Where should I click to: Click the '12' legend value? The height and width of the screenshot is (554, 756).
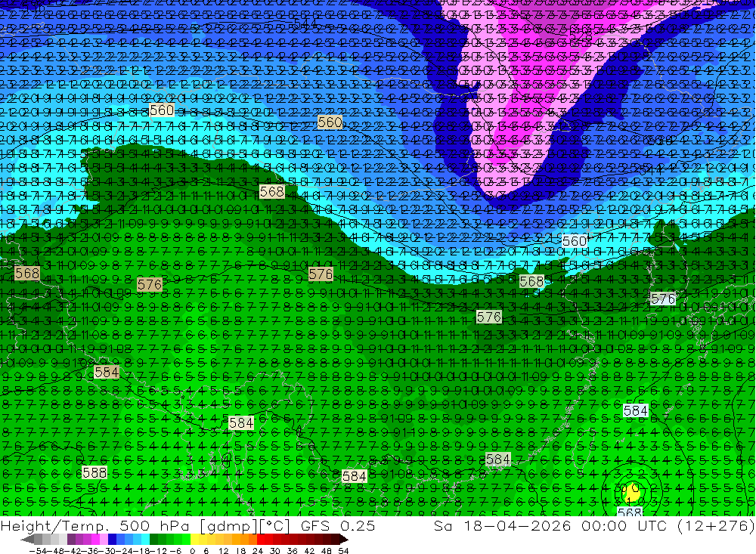[224, 551]
